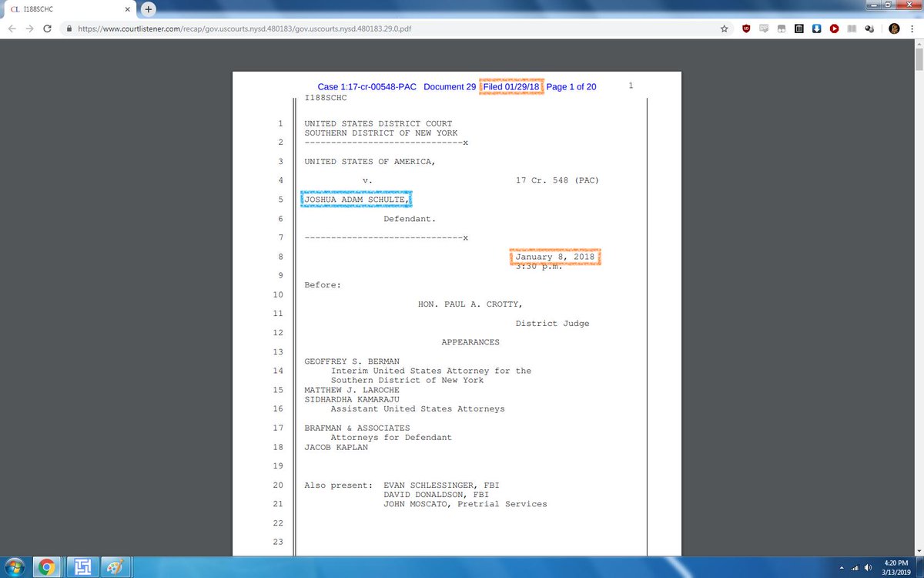Open Chrome from the taskbar
Screen dimensions: 924x578
[x=46, y=567]
